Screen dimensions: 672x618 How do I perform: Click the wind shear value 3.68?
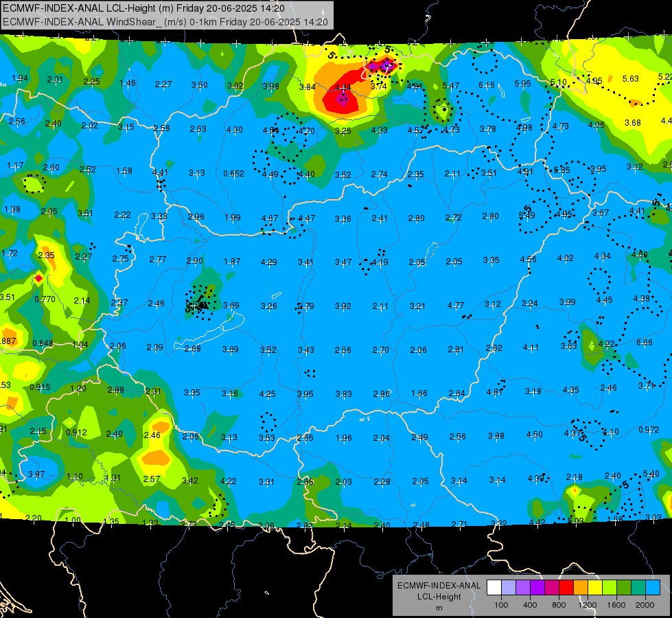[x=633, y=123]
